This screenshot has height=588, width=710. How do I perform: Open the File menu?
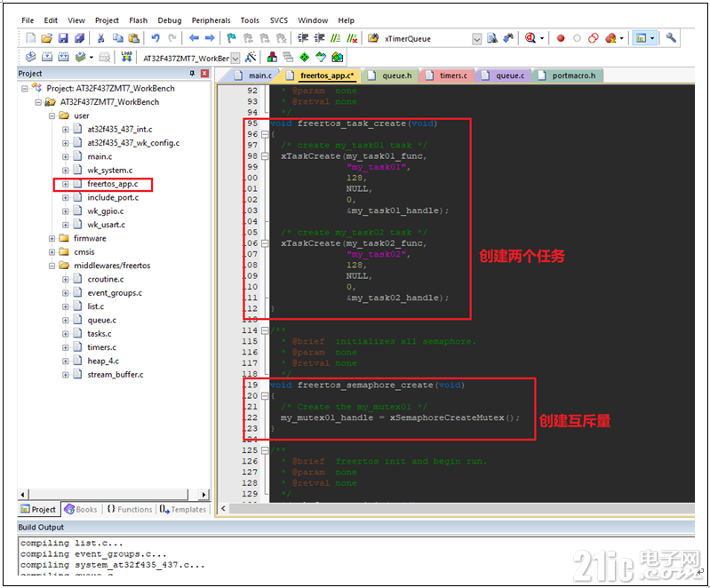[x=28, y=20]
